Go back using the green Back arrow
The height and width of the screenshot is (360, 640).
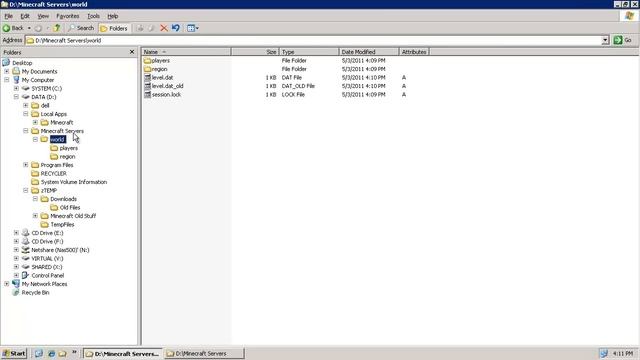[x=13, y=28]
